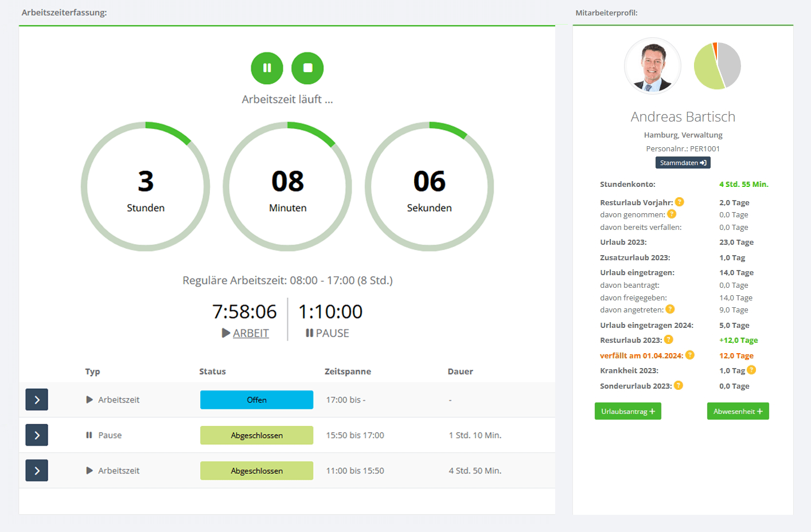
Task: Expand the 11:00 bis 15:50 Arbeitszeit row
Action: 37,471
